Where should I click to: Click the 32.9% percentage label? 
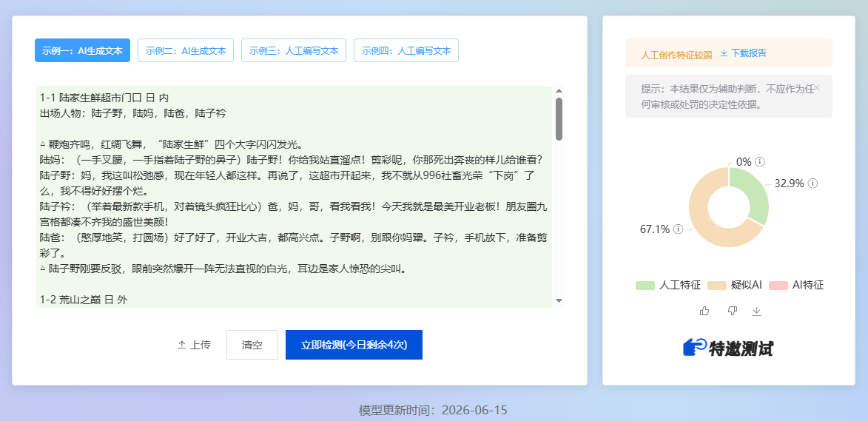click(x=790, y=183)
